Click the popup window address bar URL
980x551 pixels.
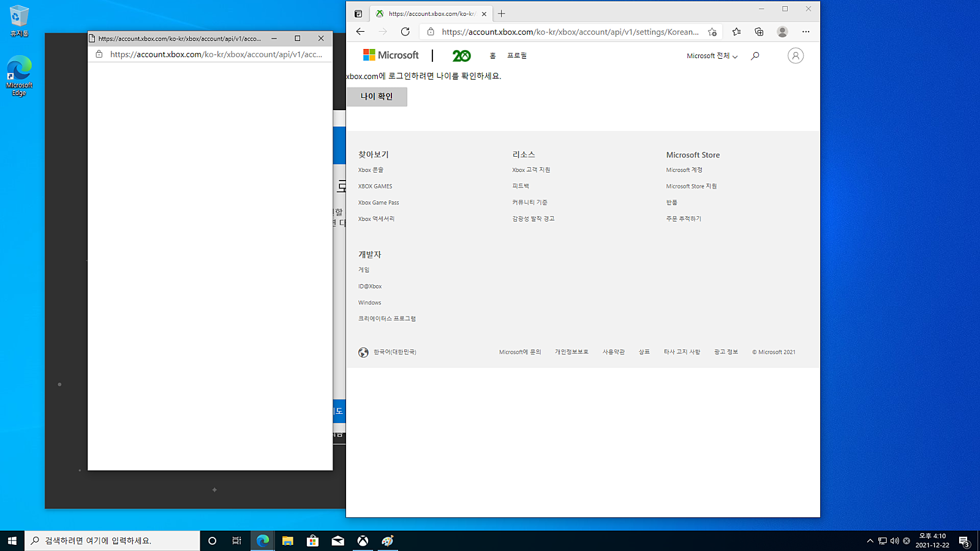[216, 54]
